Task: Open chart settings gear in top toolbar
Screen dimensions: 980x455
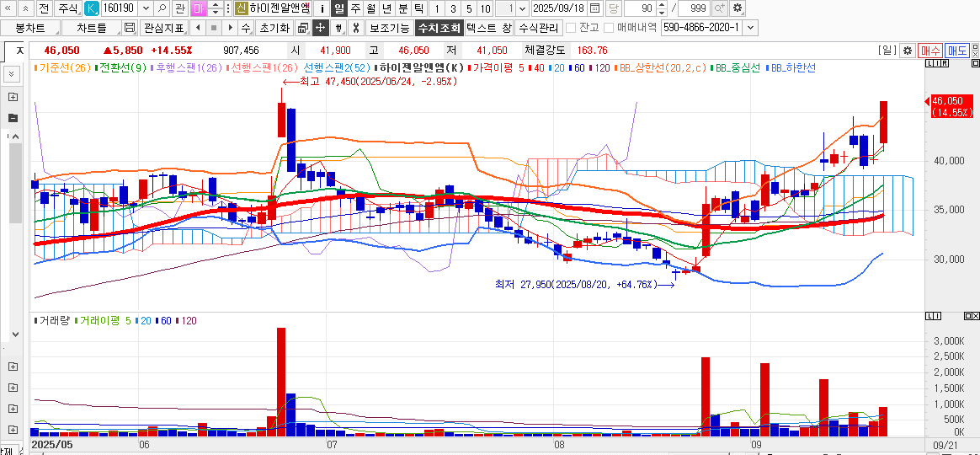Action: click(738, 8)
